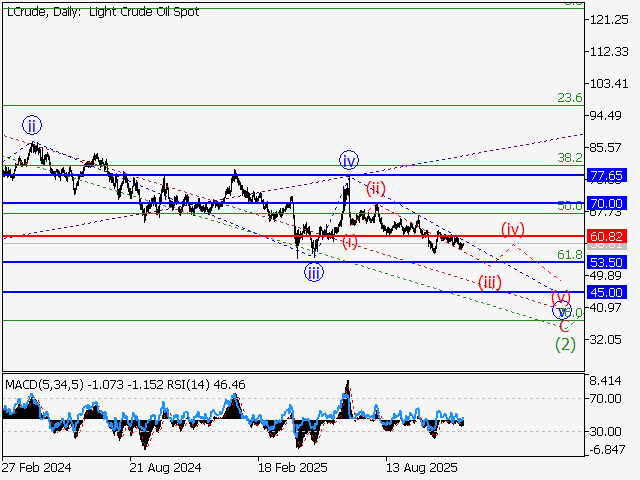Image resolution: width=640 pixels, height=480 pixels.
Task: Click the 70.00 price level tag
Action: [x=607, y=203]
